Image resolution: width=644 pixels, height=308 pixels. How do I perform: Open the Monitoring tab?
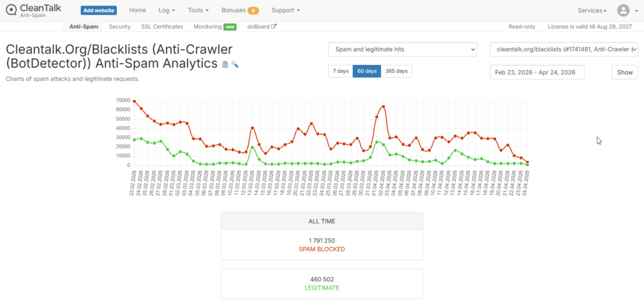click(x=208, y=26)
